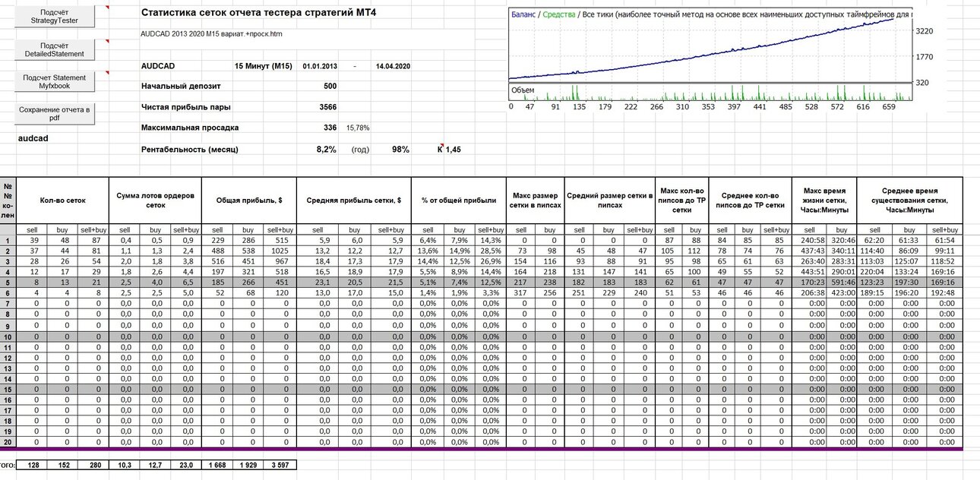Select the Средний размер сетки в пипсах header

(x=610, y=201)
